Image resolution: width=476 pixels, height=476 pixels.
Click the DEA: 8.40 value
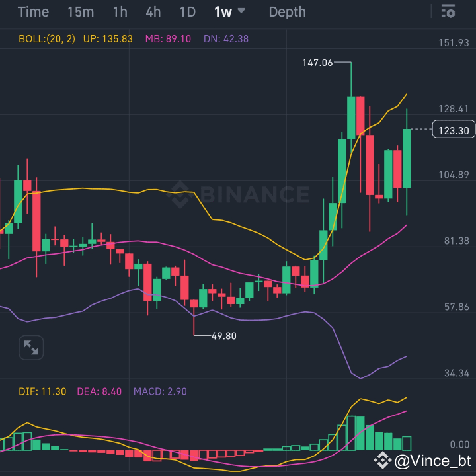pyautogui.click(x=99, y=391)
